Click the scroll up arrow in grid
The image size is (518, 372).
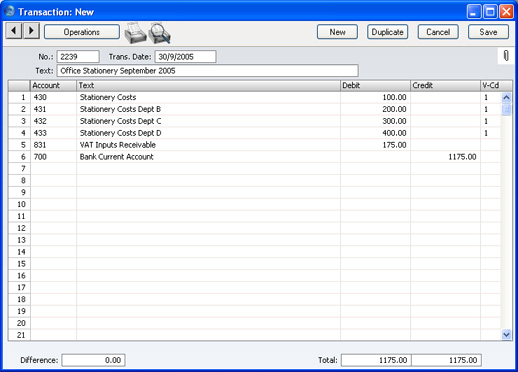(506, 98)
